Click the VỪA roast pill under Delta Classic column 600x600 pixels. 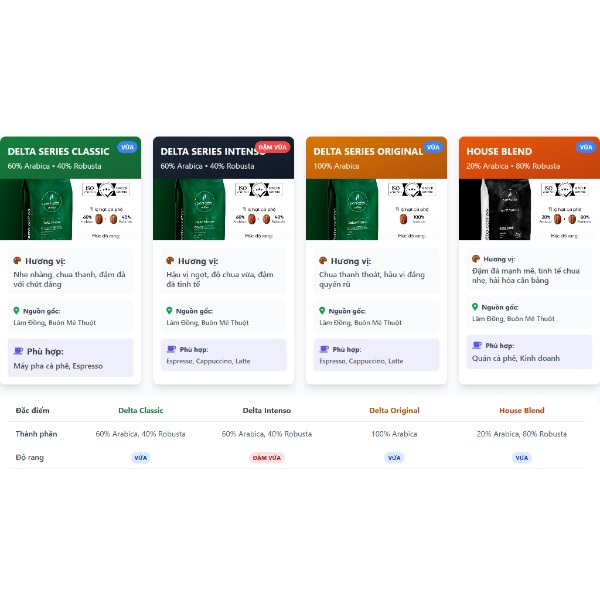tap(141, 458)
